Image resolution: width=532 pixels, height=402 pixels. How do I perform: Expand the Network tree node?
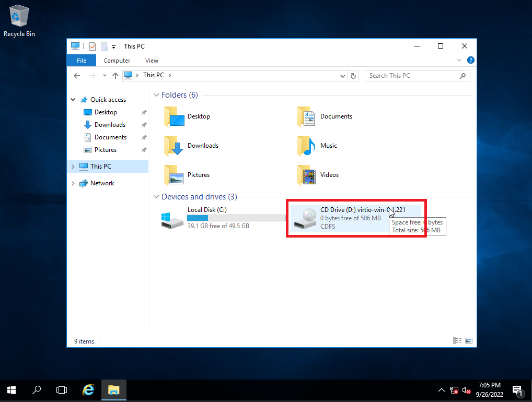click(x=73, y=183)
